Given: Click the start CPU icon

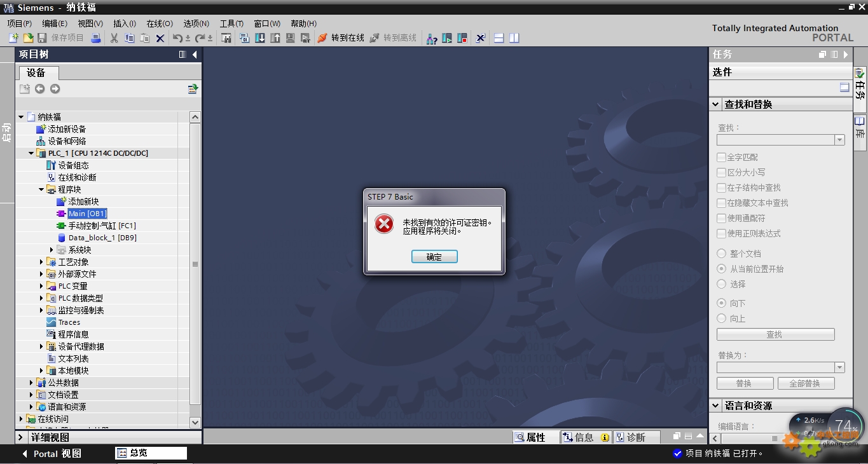Looking at the screenshot, I should (447, 38).
